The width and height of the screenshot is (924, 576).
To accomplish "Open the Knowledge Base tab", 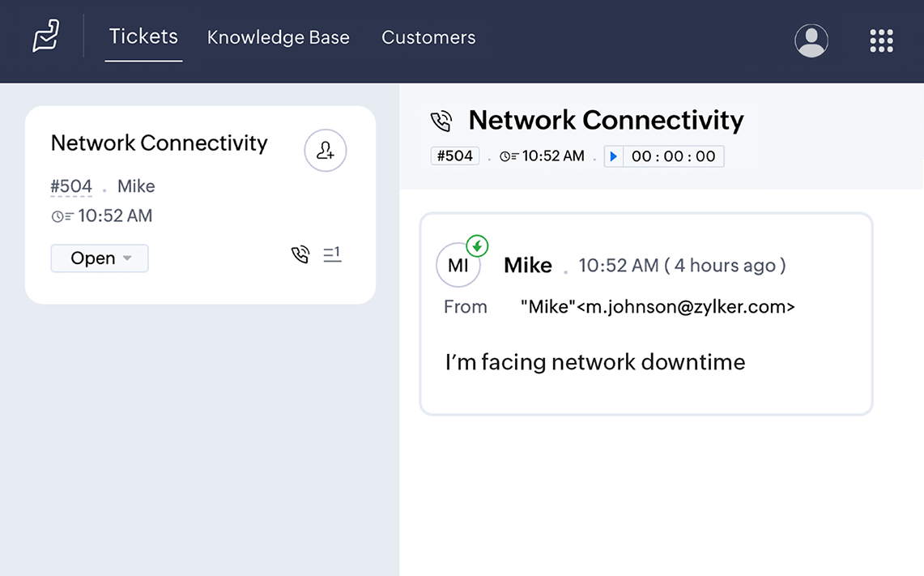I will coord(278,38).
